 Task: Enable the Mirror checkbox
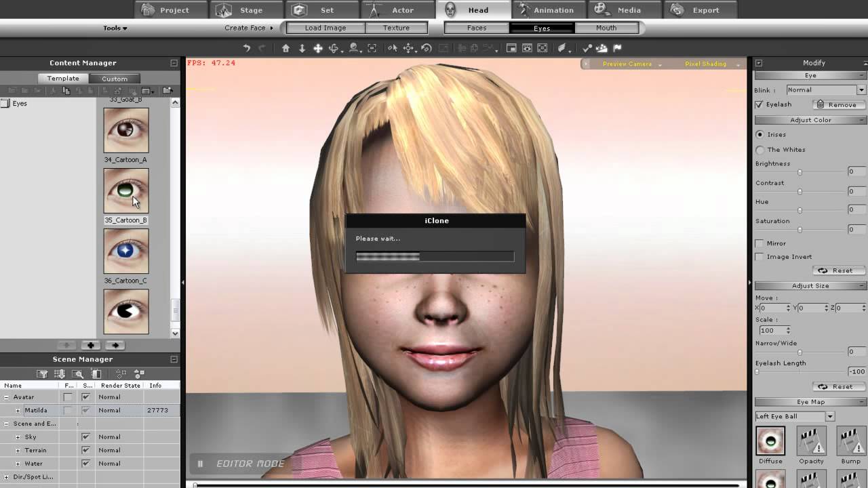point(759,243)
